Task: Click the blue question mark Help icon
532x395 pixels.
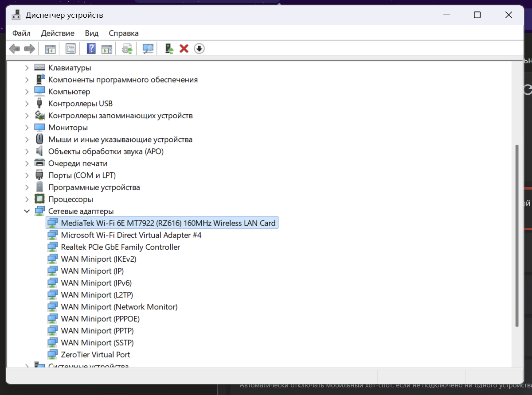Action: click(x=91, y=49)
